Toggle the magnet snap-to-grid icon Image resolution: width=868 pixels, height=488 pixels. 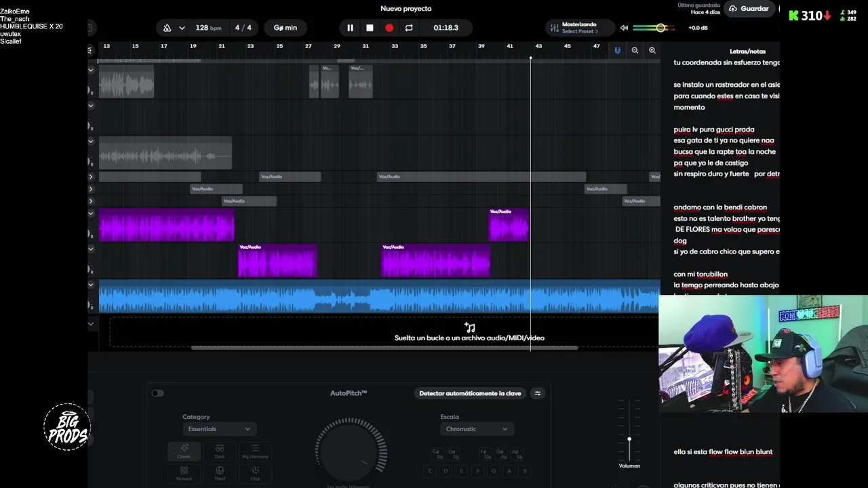617,50
